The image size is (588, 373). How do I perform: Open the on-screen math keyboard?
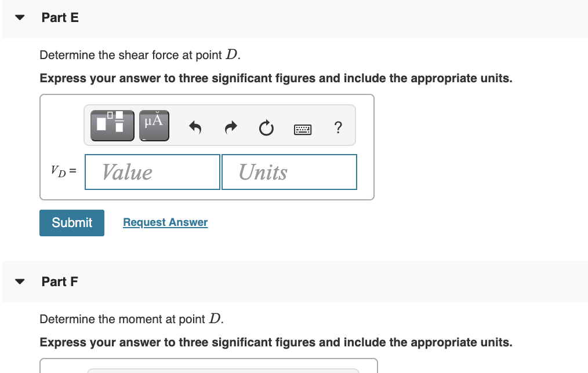pos(303,129)
